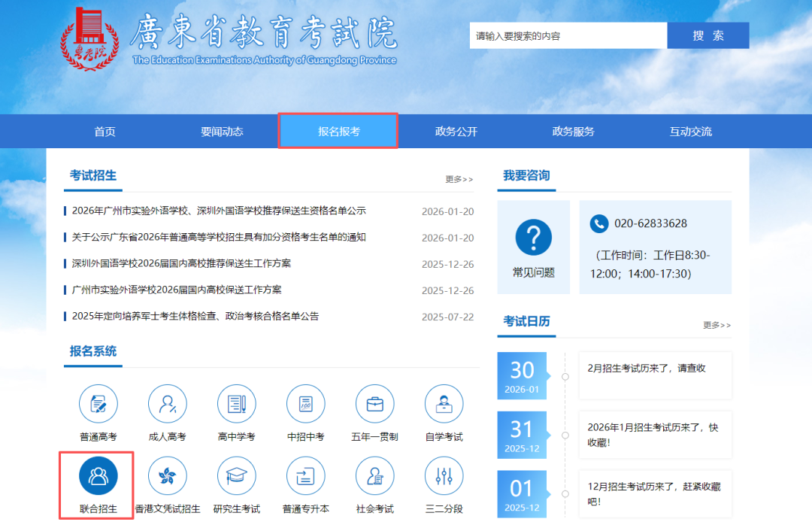
Task: Click the 香港文凭试招生 icon
Action: click(x=168, y=476)
